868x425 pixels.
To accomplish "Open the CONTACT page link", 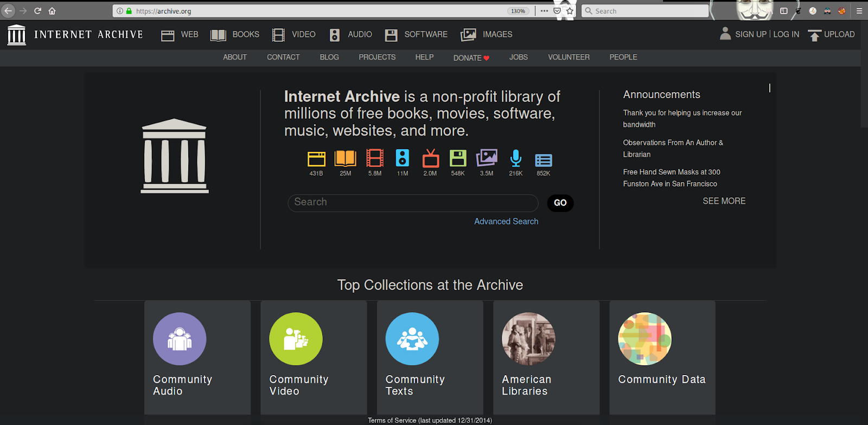I will (283, 57).
